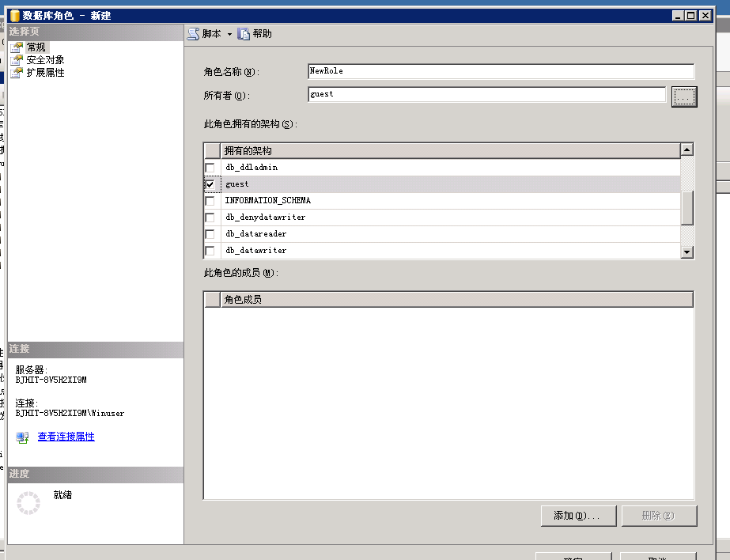Click the 添加 button
This screenshot has height=560, width=730.
579,516
